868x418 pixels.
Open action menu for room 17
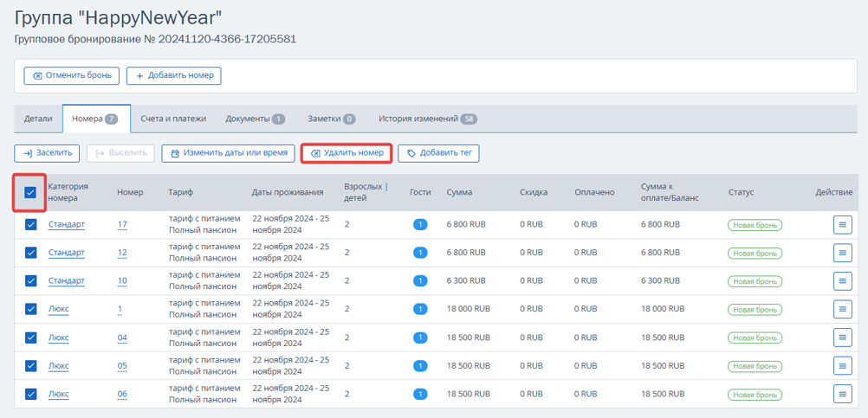click(x=843, y=224)
